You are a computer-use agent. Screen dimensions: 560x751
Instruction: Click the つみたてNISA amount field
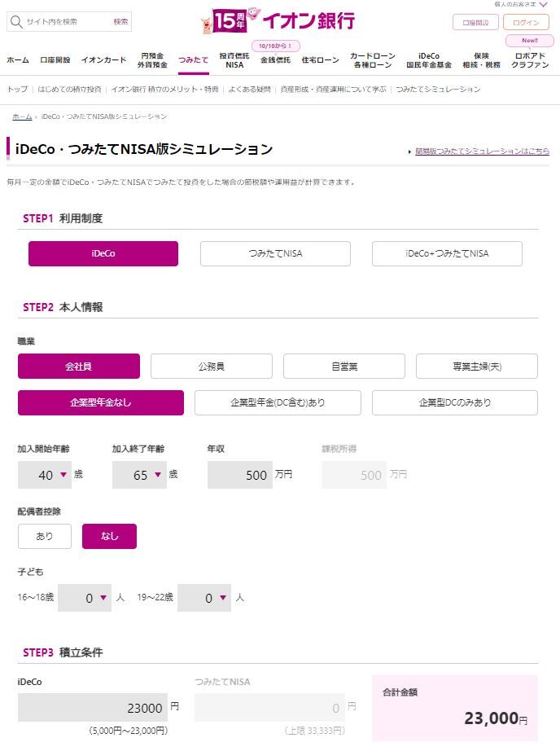[x=269, y=707]
